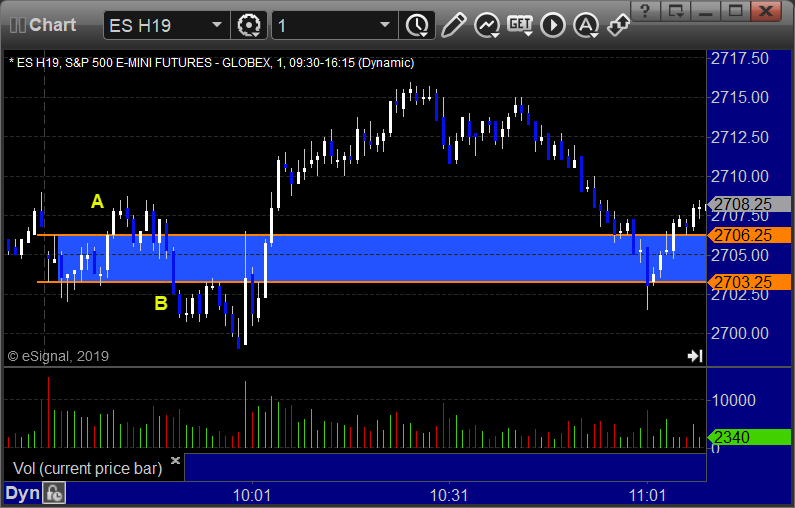Click the ES H19 symbol field
This screenshot has width=795, height=508.
(x=166, y=25)
